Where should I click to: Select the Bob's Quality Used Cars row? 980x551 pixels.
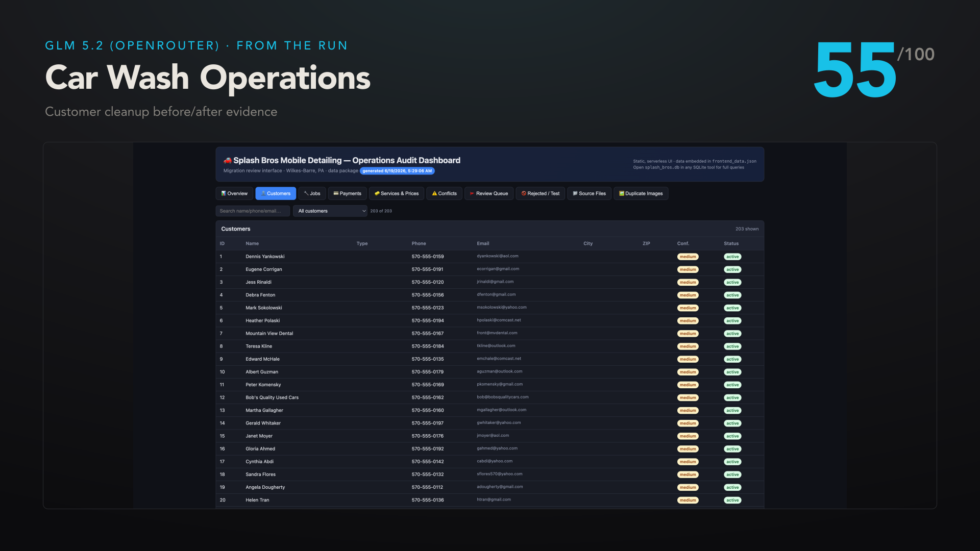click(x=489, y=397)
